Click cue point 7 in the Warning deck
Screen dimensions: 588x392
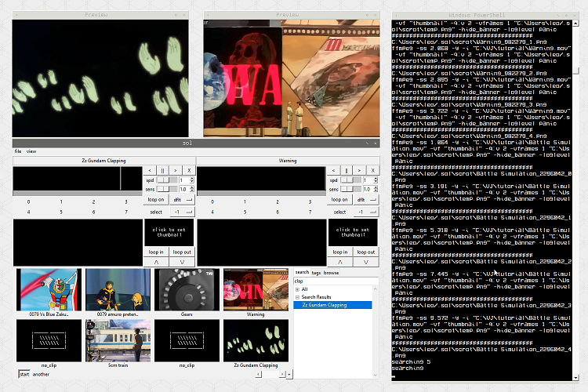click(x=310, y=212)
